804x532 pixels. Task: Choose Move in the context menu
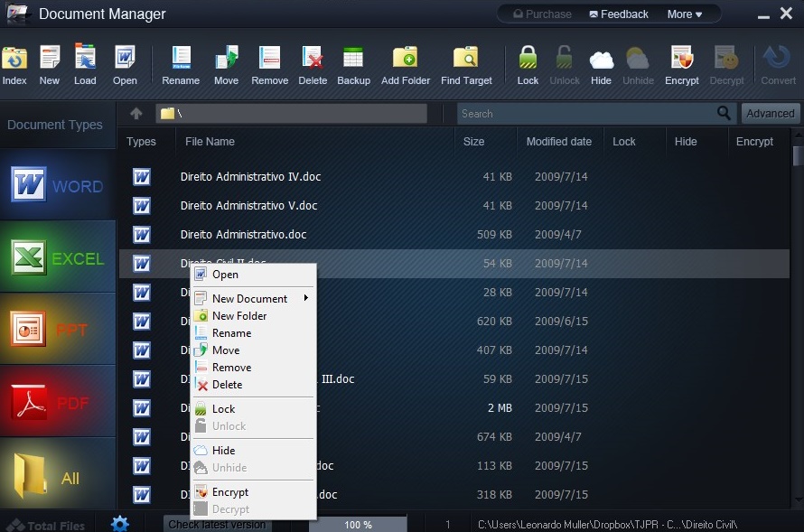(x=253, y=350)
